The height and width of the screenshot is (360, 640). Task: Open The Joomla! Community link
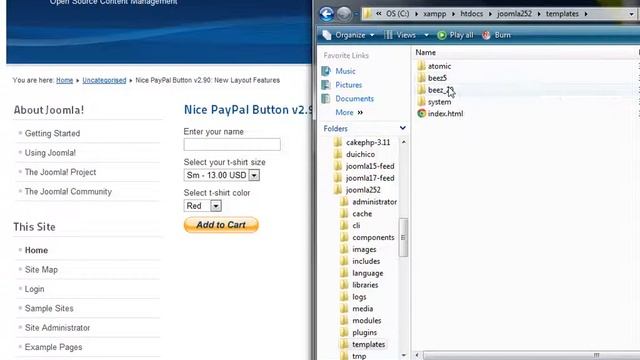[x=68, y=191]
